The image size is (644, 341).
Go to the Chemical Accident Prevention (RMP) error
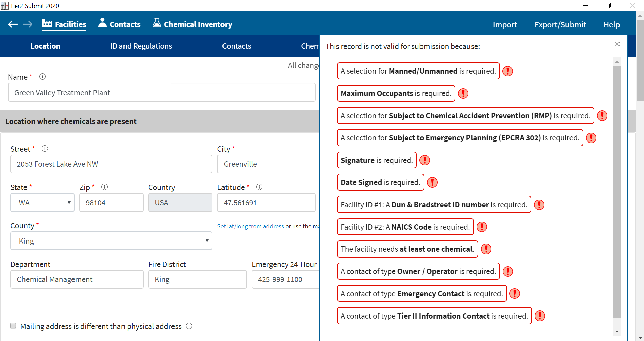(x=465, y=116)
